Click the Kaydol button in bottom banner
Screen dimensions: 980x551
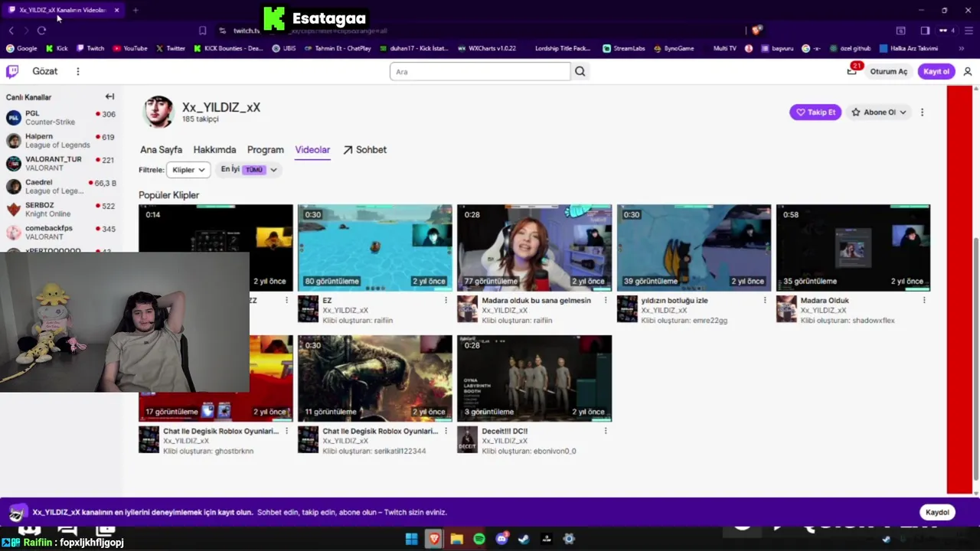937,512
